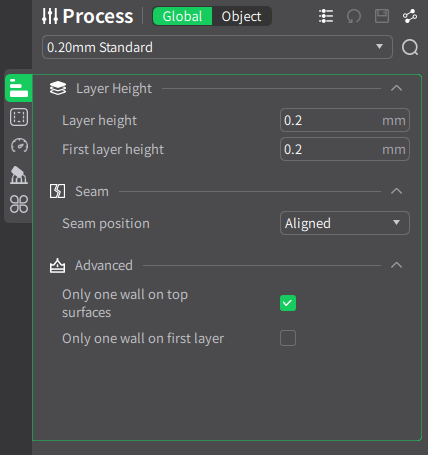Switch to the Object tab
The image size is (428, 455).
pyautogui.click(x=241, y=16)
